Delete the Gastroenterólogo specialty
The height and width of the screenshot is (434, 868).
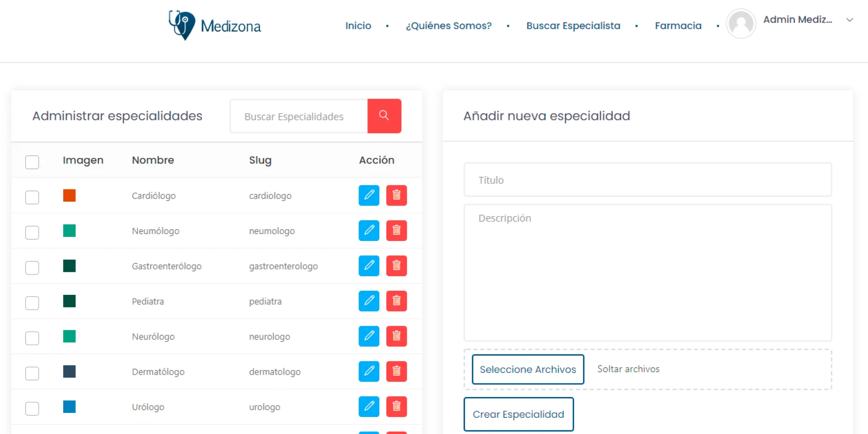(396, 266)
